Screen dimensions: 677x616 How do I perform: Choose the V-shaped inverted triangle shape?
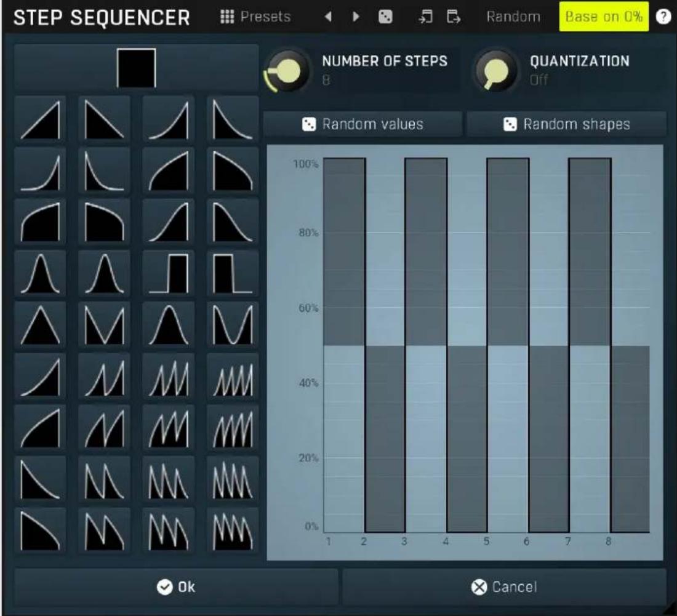104,325
